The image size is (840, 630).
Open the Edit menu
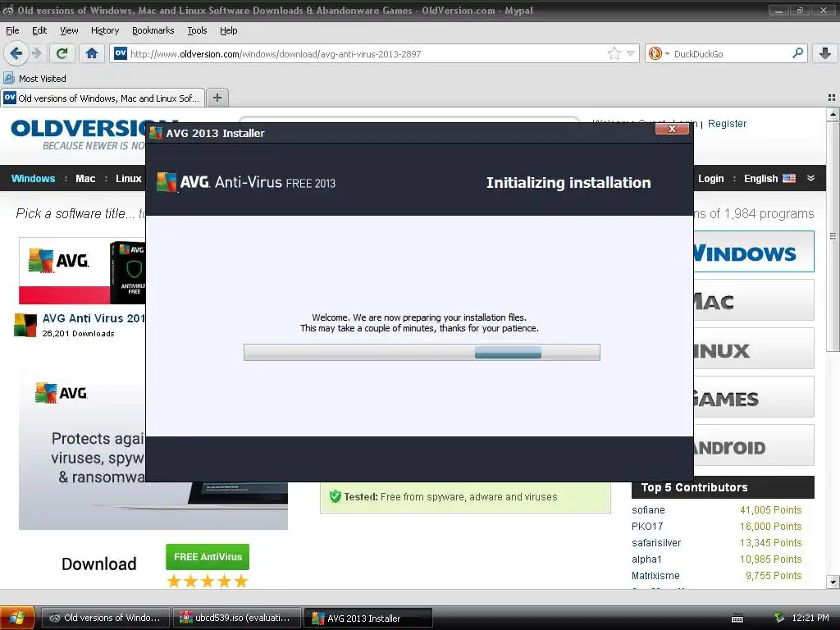[39, 30]
